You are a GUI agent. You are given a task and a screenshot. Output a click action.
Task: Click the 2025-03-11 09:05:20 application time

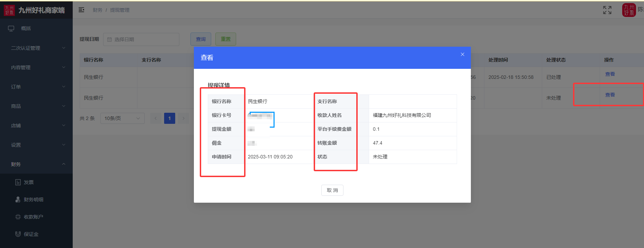click(270, 157)
